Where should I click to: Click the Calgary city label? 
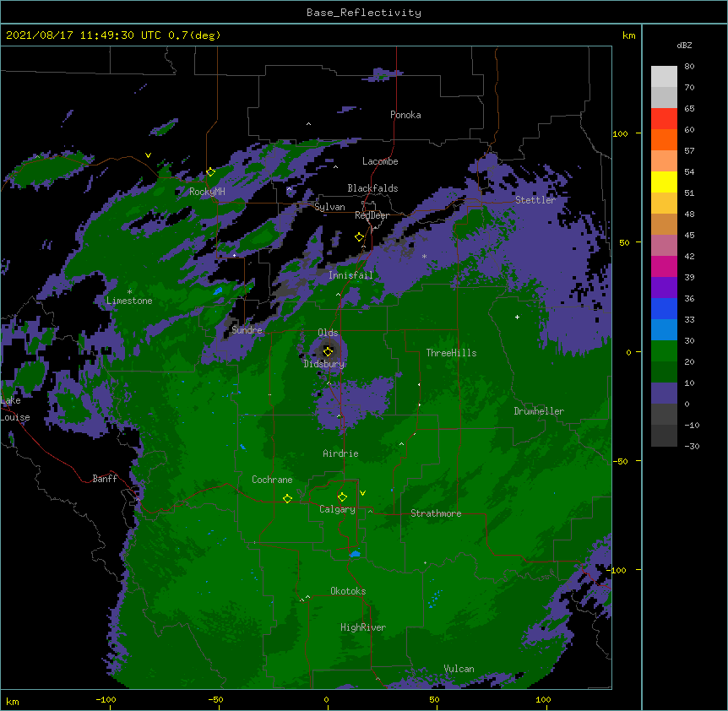coord(337,509)
